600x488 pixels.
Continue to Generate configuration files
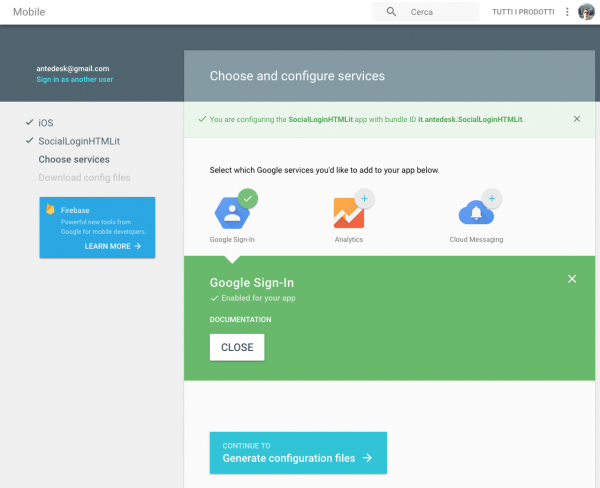(x=298, y=453)
